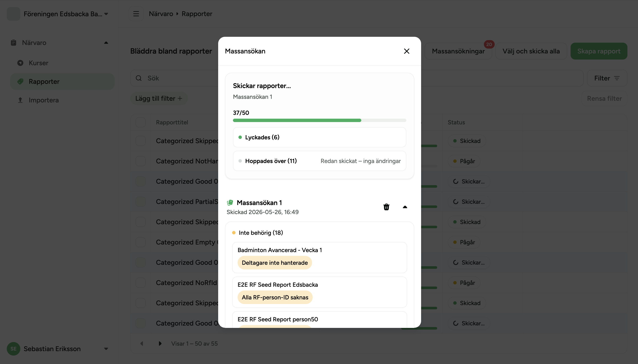Open the Sebastian Eriksson user menu arrow
The width and height of the screenshot is (638, 364).
(106, 349)
